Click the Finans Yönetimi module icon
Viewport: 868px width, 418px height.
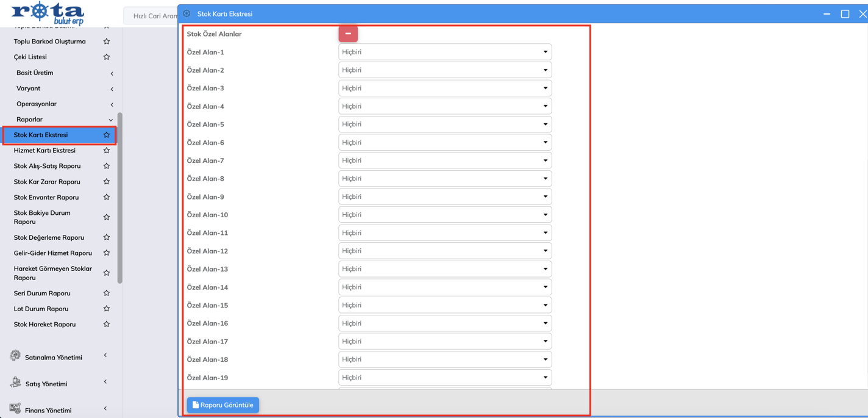tap(15, 409)
